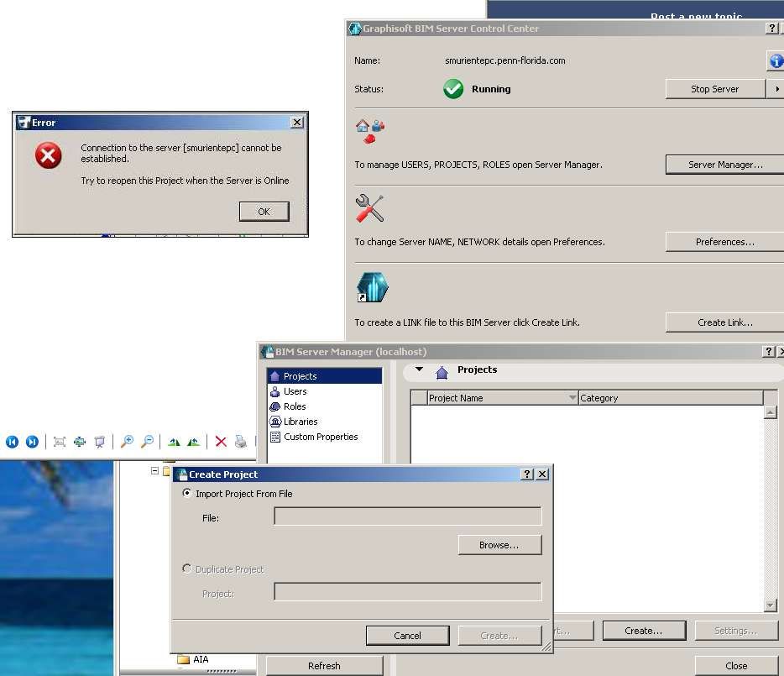Screen dimensions: 784x676
Task: Zoom in with magnifier plus icon
Action: tap(127, 442)
